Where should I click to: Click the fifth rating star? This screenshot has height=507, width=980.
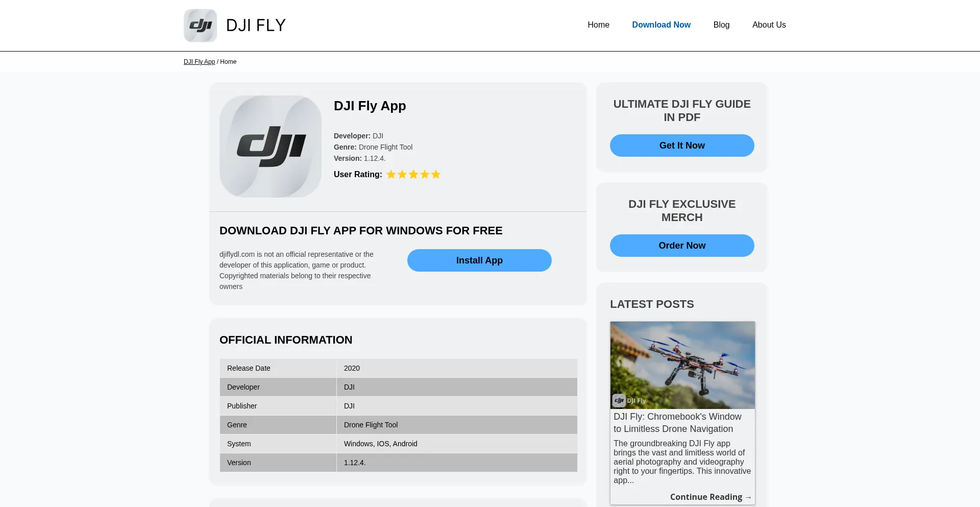(x=436, y=175)
